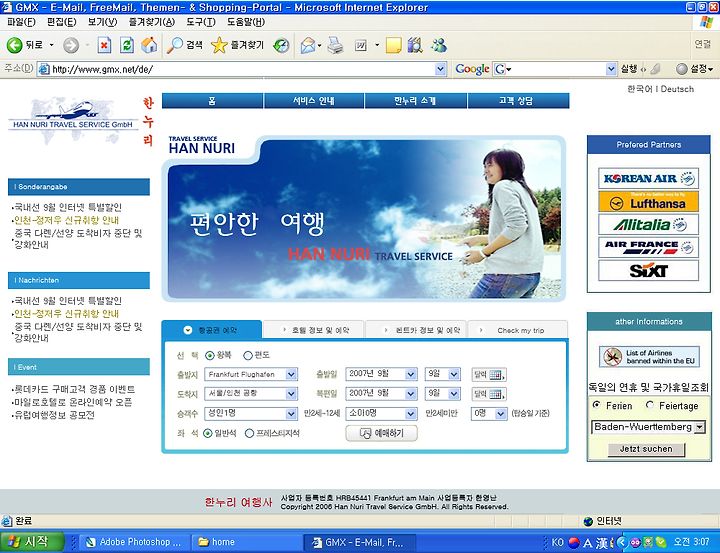The image size is (720, 553).
Task: Click the Edit page toolbar icon
Action: pyautogui.click(x=360, y=45)
